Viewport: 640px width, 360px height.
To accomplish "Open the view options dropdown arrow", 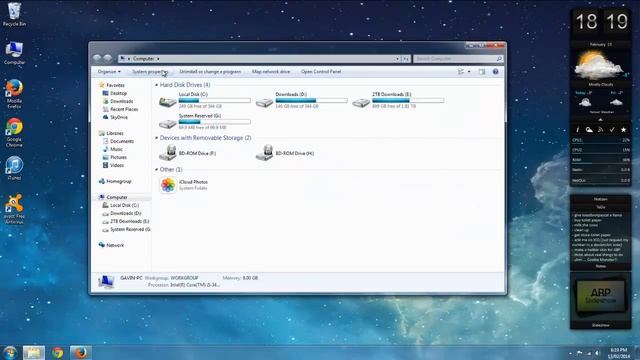I will pyautogui.click(x=469, y=71).
